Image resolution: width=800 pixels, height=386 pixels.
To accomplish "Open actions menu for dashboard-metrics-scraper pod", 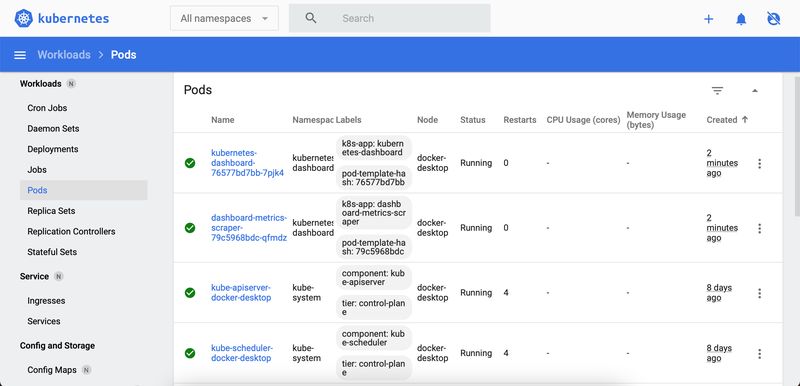I will (x=760, y=228).
